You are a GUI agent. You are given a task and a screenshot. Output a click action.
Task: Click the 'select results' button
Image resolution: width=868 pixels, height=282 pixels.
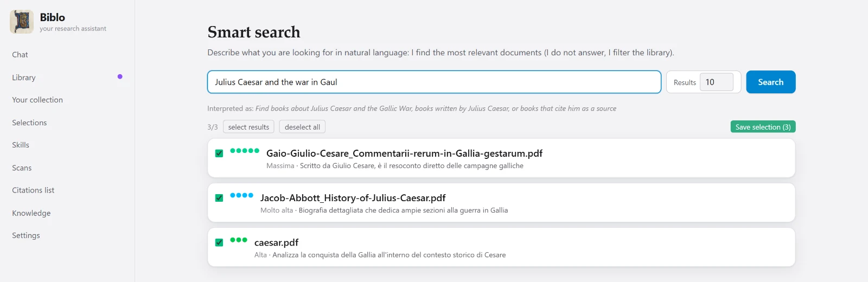tap(248, 127)
